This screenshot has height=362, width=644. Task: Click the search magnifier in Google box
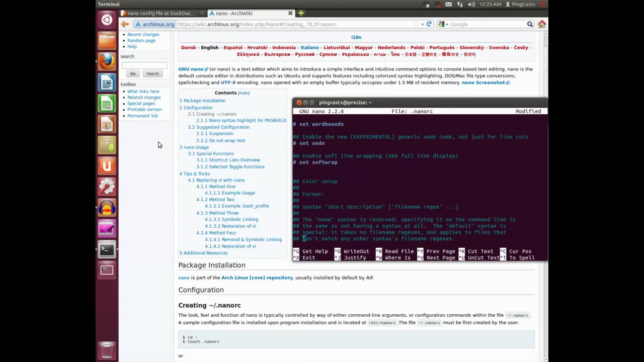[530, 24]
